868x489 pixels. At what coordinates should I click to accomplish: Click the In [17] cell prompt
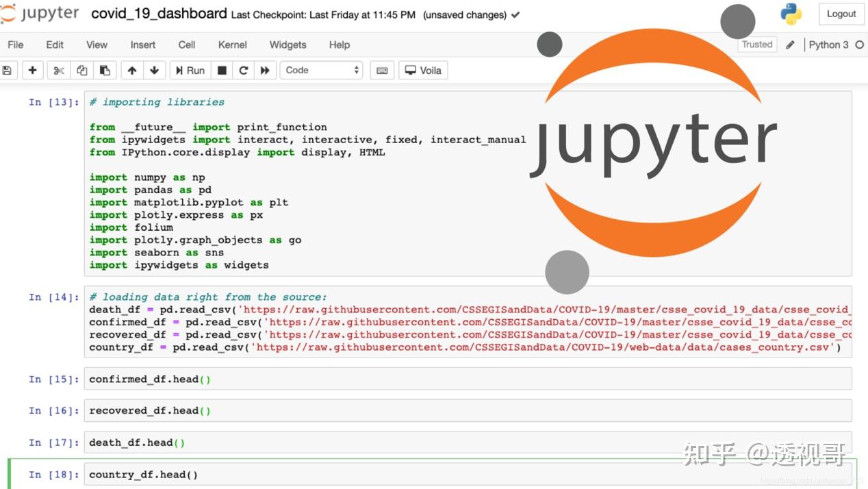pos(54,442)
